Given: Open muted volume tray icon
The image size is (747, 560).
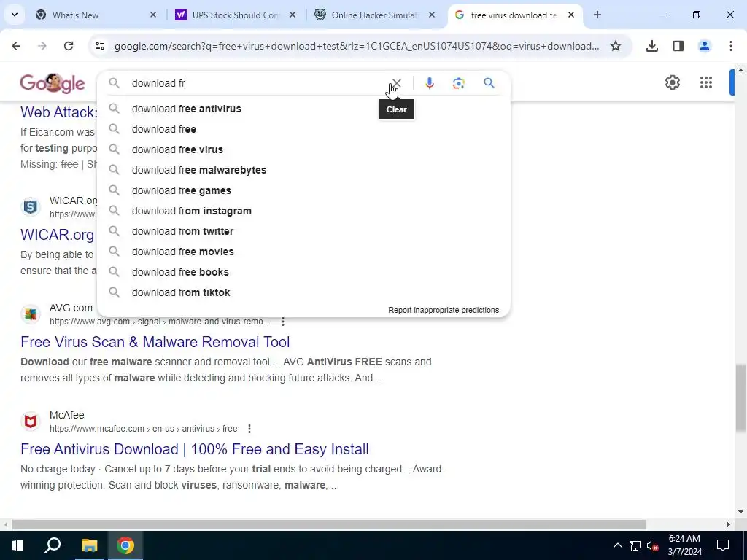Looking at the screenshot, I should pyautogui.click(x=653, y=545).
